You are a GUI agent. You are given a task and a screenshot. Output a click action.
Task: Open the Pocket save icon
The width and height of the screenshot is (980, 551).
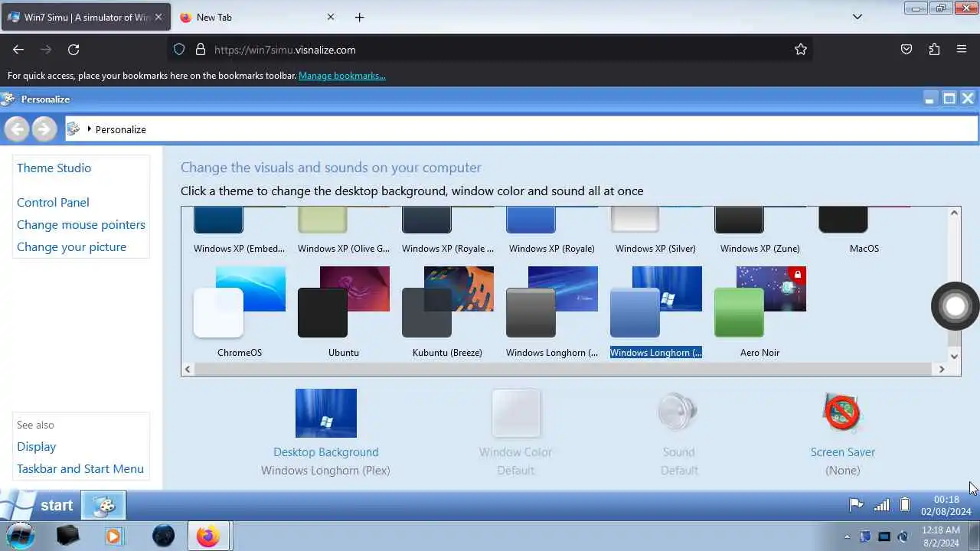click(x=906, y=50)
